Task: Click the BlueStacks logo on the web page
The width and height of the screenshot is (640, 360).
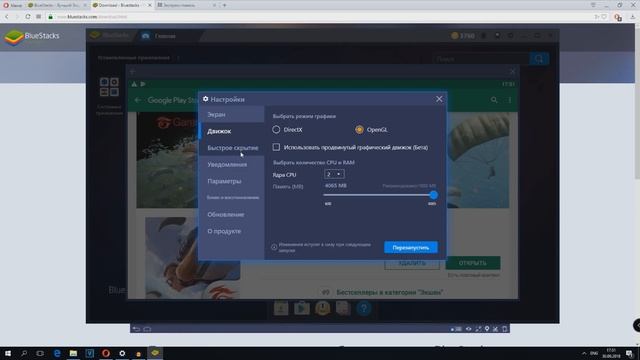Action: pos(32,37)
